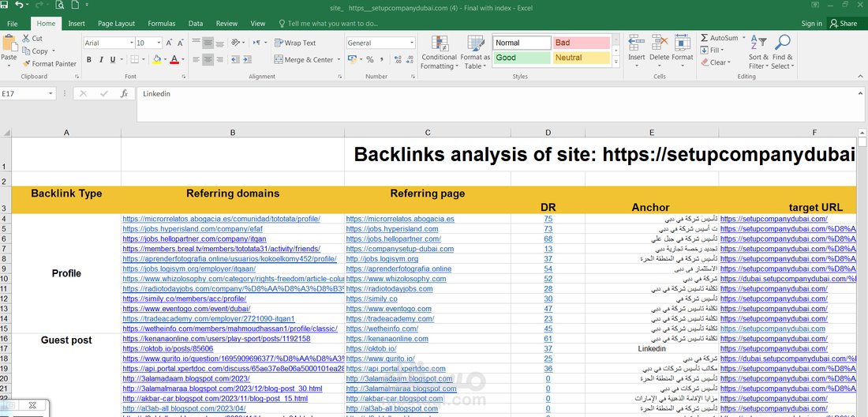The width and height of the screenshot is (868, 417).
Task: Expand Format as Table menu
Action: [475, 52]
